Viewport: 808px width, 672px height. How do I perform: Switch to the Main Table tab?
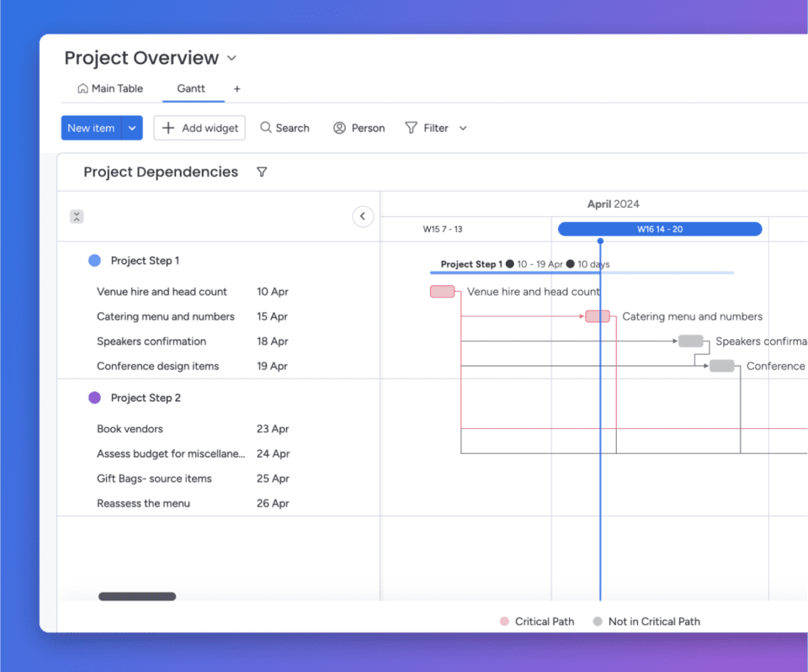tap(110, 88)
